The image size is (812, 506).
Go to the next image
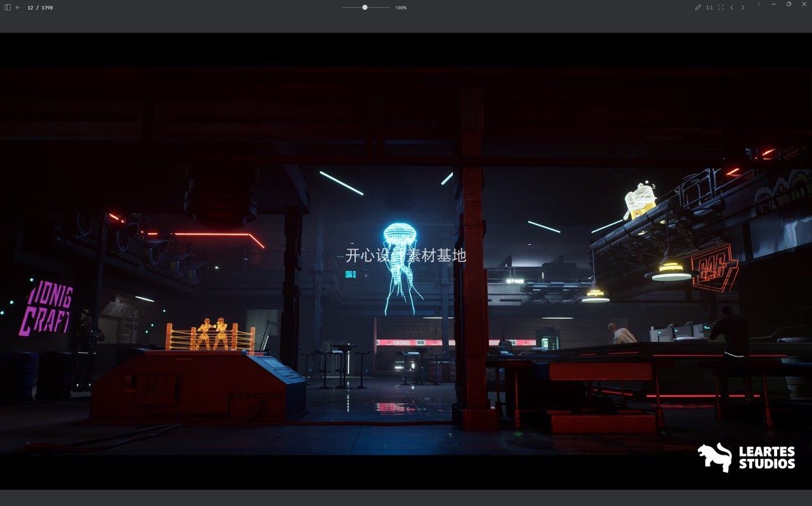pyautogui.click(x=743, y=8)
